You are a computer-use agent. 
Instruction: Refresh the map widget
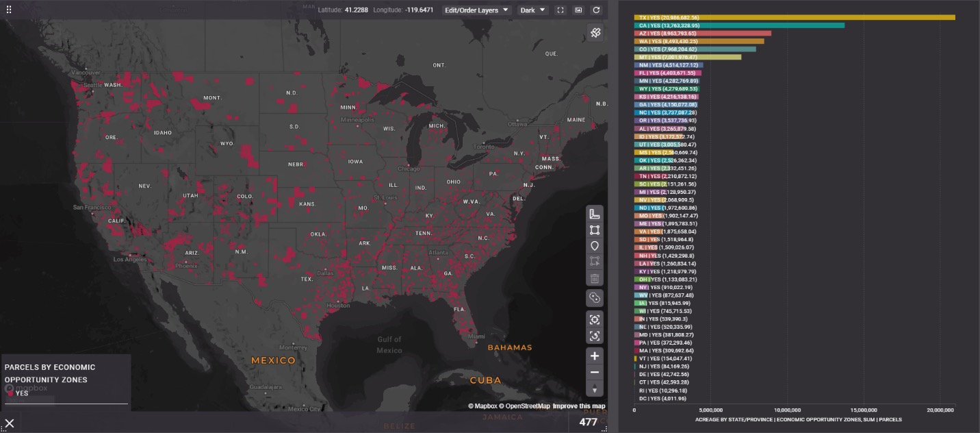tap(596, 10)
